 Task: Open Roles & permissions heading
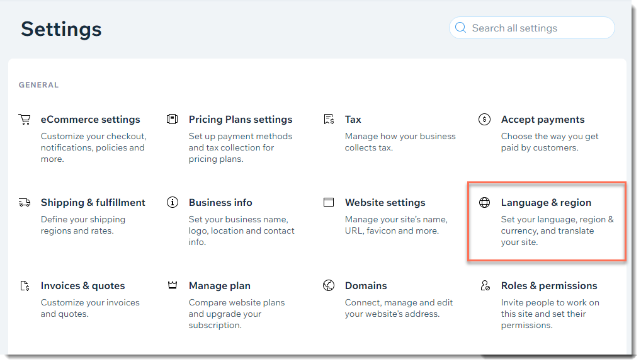(x=549, y=285)
